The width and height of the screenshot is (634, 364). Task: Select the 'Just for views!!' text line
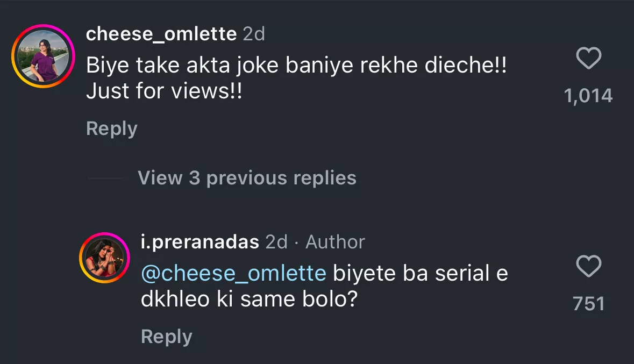point(164,91)
